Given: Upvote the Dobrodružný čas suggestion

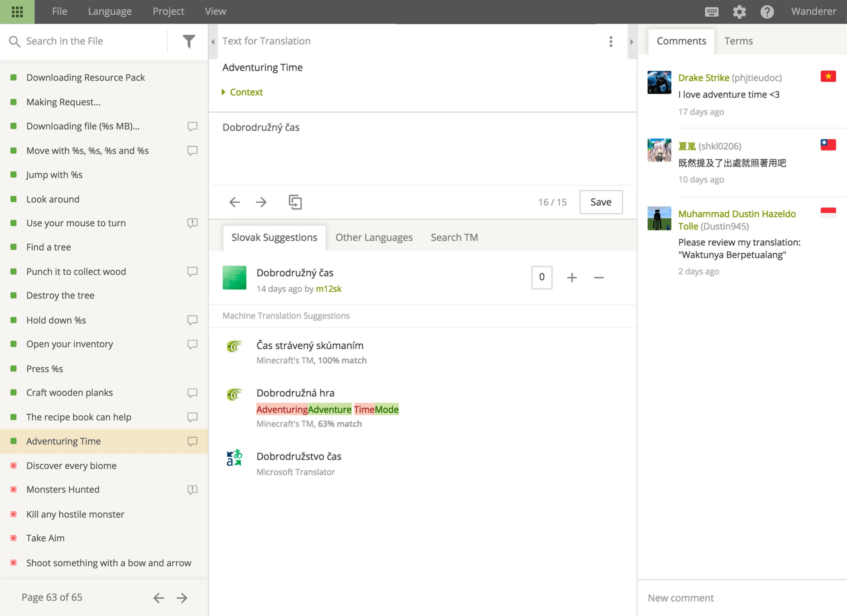Looking at the screenshot, I should tap(572, 278).
